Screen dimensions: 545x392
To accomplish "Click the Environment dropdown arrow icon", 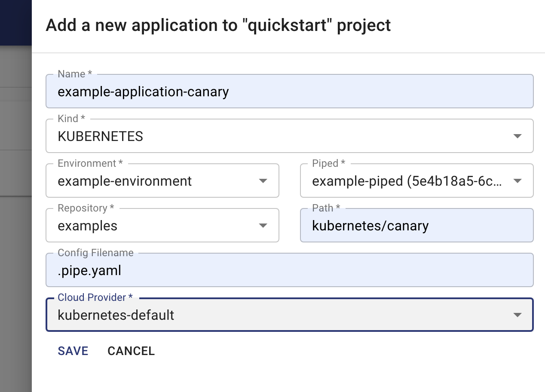I will click(263, 181).
